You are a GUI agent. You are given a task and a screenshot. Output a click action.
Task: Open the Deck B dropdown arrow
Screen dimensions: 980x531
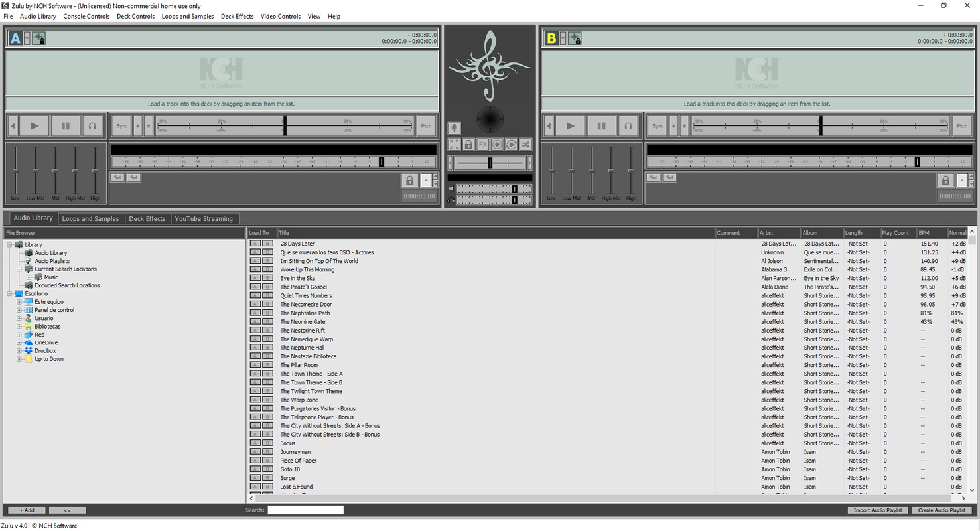[x=563, y=38]
